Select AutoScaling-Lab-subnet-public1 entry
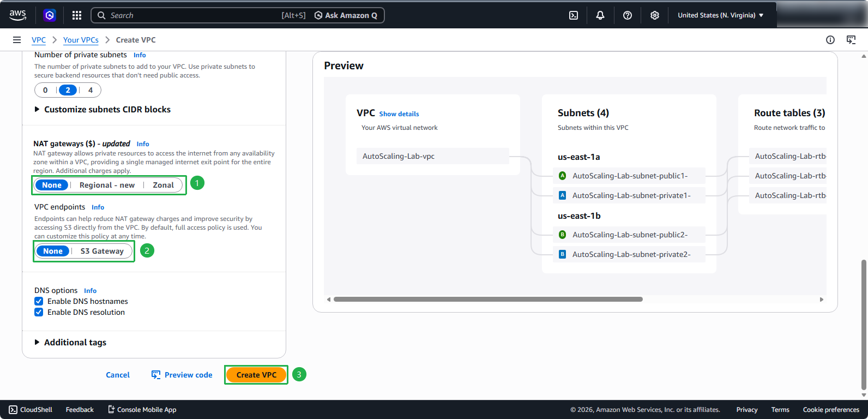The width and height of the screenshot is (868, 419). pos(629,176)
